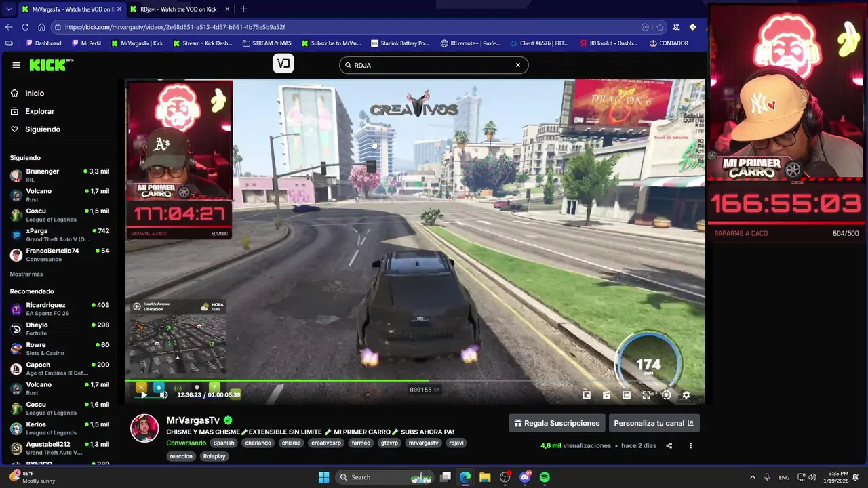Image resolution: width=868 pixels, height=488 pixels.
Task: Open Brunenger's channel in sidebar
Action: [60, 175]
